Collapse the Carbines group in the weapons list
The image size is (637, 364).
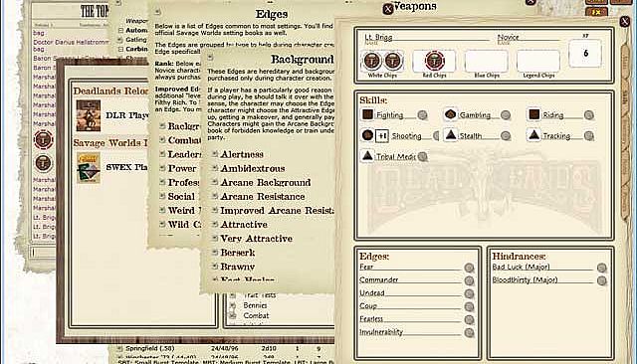[x=120, y=49]
